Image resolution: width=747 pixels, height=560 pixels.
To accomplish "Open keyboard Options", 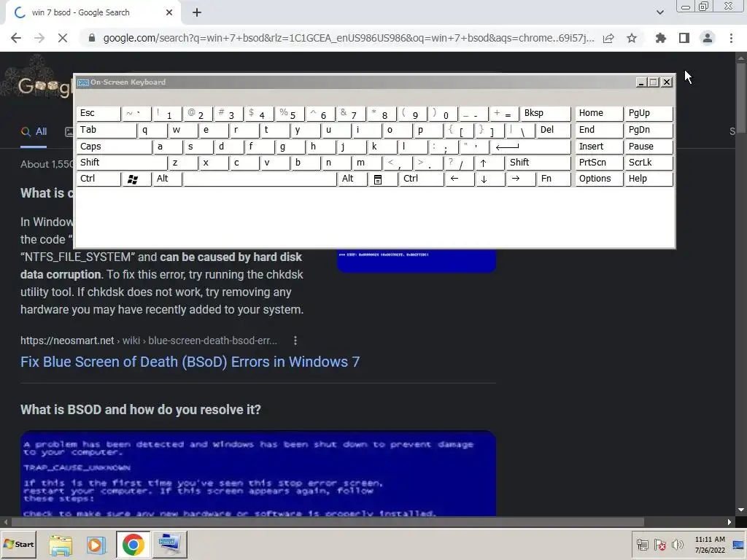I will tap(599, 179).
